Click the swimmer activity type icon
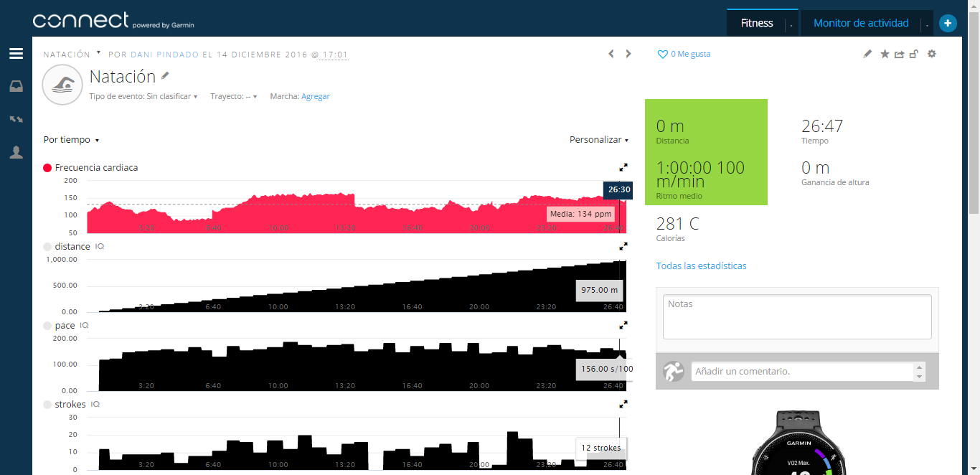Screen dimensions: 980x475 click(x=64, y=85)
